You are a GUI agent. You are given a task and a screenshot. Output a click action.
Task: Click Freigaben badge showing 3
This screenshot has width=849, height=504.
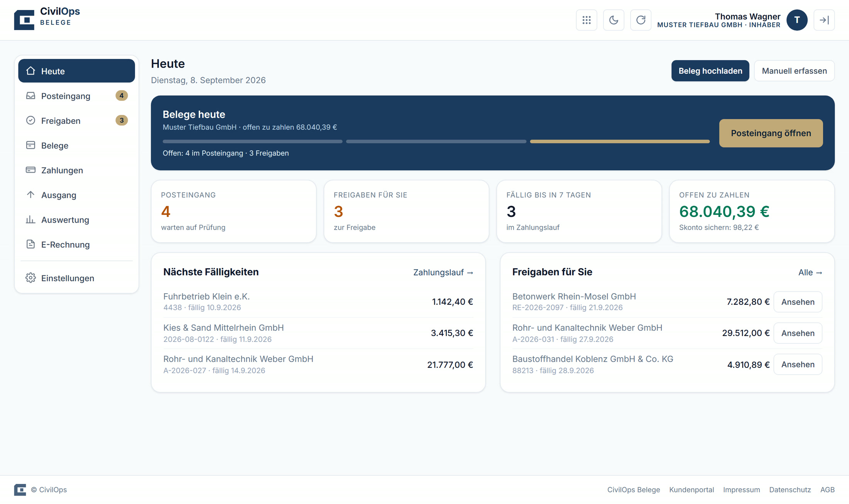click(x=122, y=120)
